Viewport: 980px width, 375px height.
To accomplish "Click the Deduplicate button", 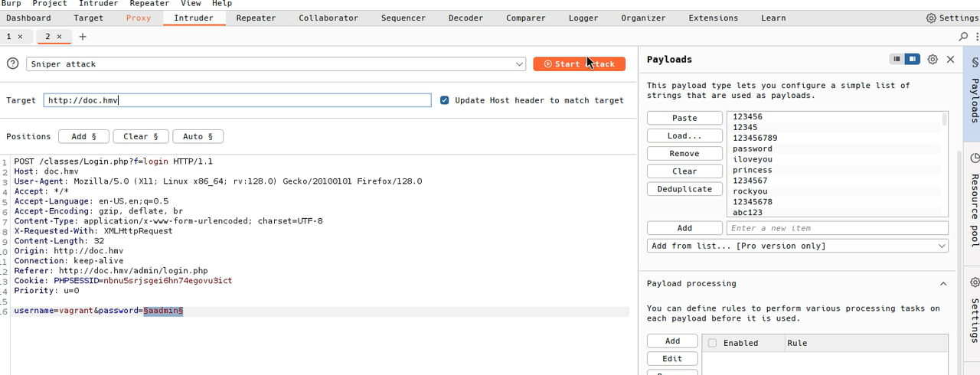I will point(684,189).
